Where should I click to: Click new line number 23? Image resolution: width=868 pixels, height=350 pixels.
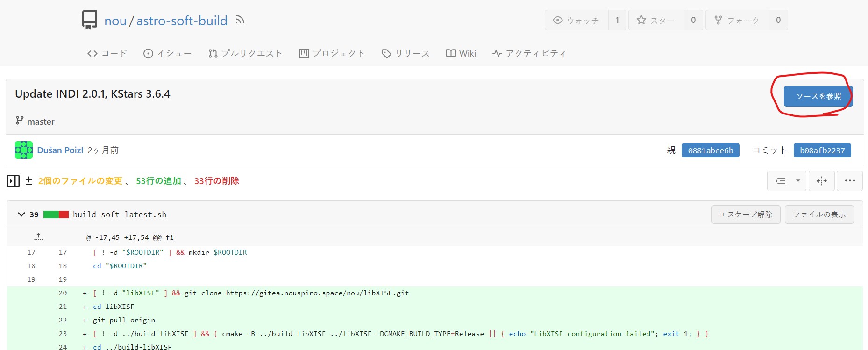click(x=63, y=334)
